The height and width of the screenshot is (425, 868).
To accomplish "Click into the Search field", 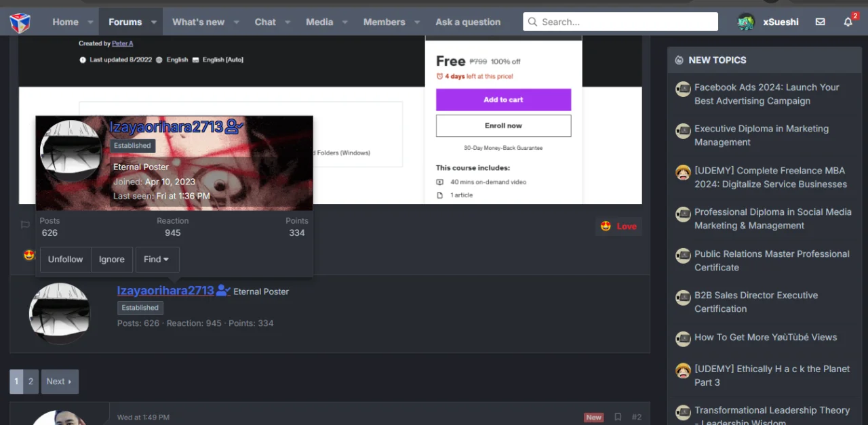I will coord(620,22).
